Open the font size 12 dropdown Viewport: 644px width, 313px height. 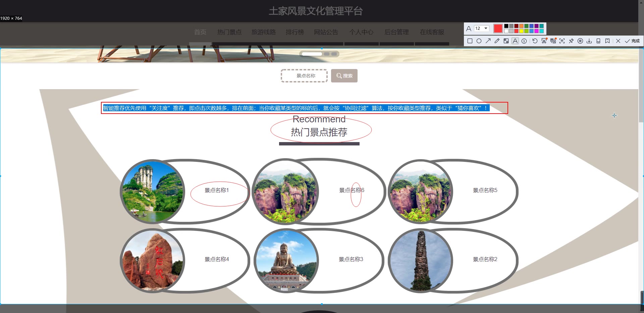click(x=482, y=28)
